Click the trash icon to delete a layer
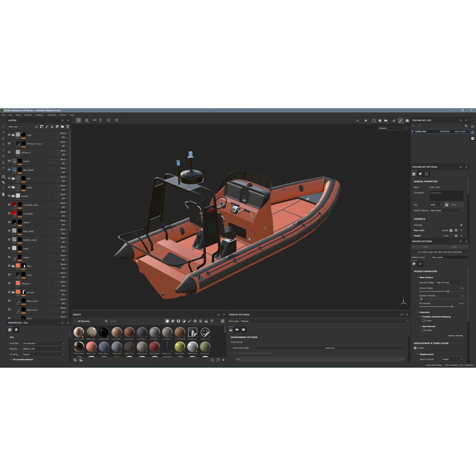This screenshot has width=476, height=476. click(68, 126)
